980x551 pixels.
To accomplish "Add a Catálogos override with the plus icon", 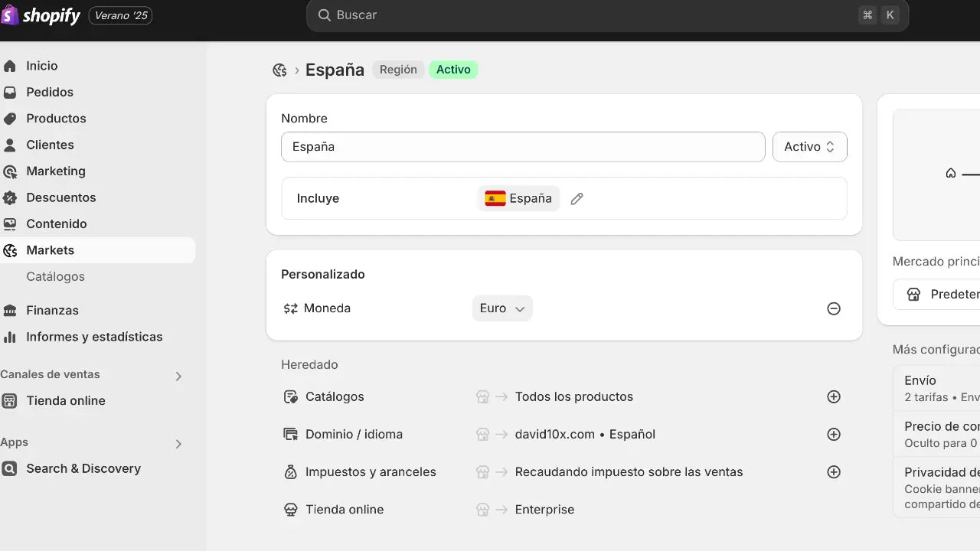I will click(x=834, y=396).
